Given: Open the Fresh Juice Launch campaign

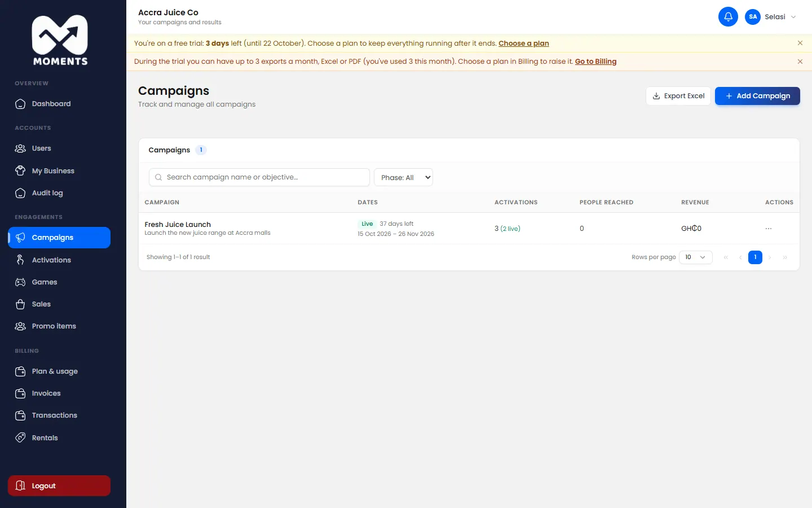Looking at the screenshot, I should point(178,225).
